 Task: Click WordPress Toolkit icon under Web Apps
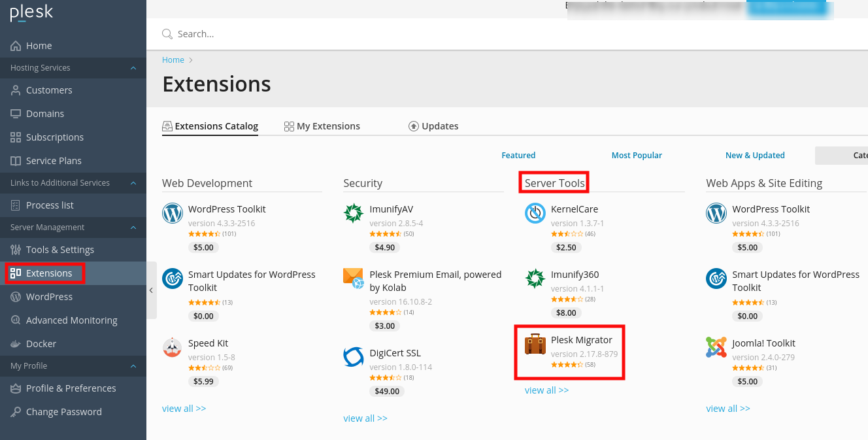coord(716,213)
